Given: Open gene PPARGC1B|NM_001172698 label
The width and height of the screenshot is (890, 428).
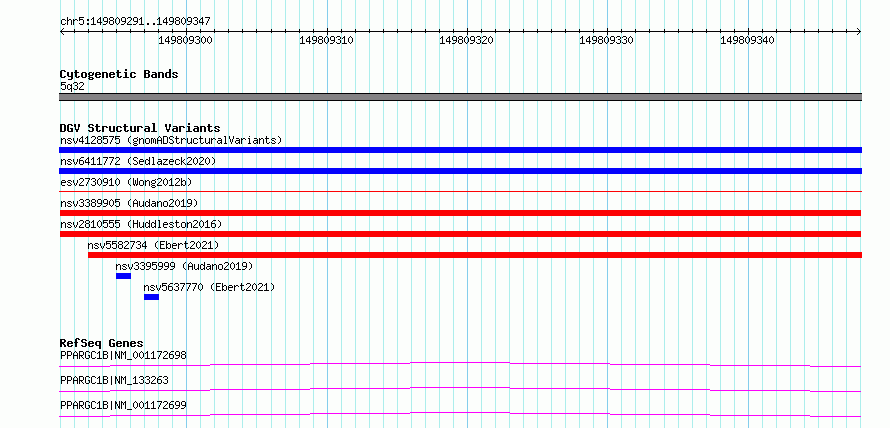Looking at the screenshot, I should tap(123, 356).
